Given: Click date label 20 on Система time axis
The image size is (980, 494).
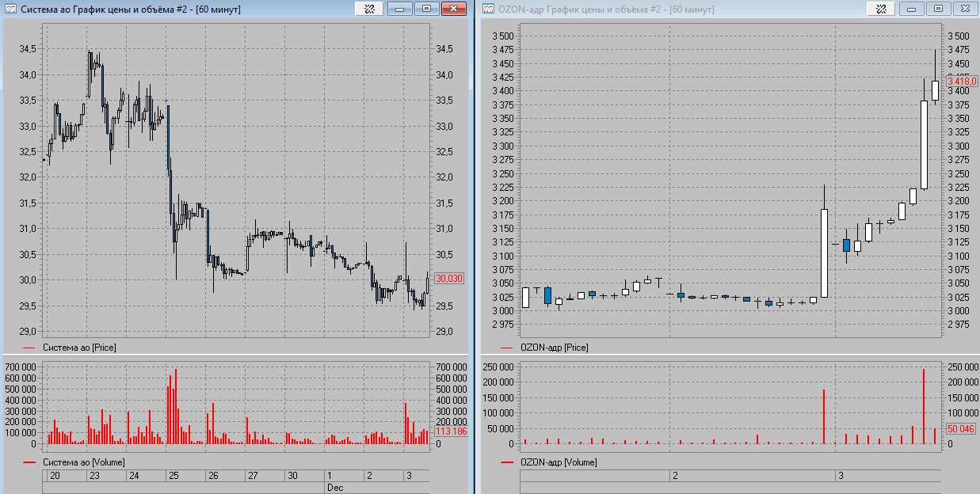Looking at the screenshot, I should [x=55, y=476].
